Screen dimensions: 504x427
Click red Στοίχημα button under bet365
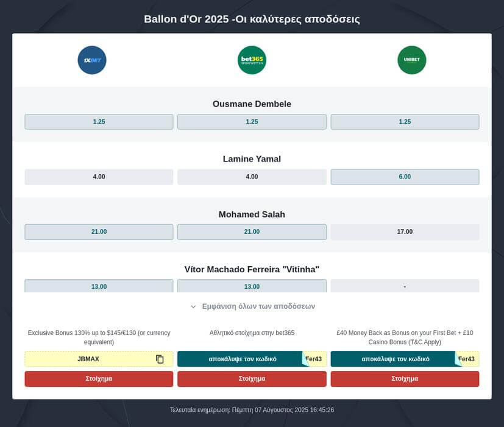coord(252,379)
